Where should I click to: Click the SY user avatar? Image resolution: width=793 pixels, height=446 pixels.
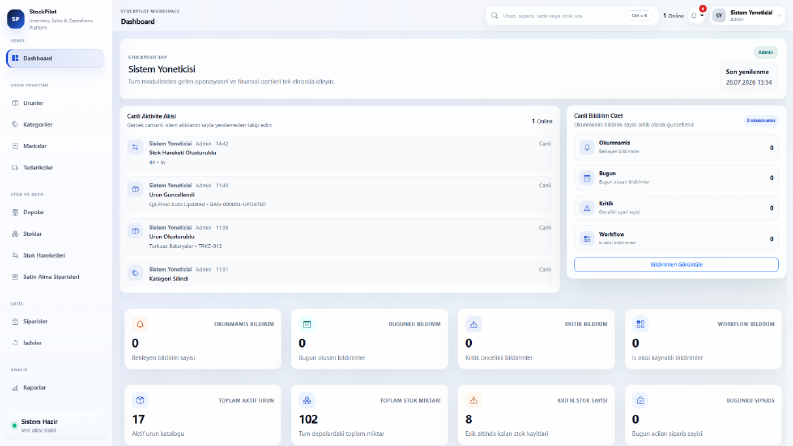tap(719, 16)
